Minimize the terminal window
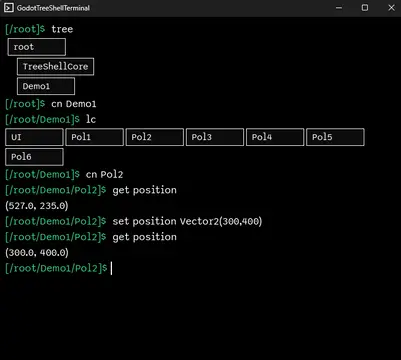 339,8
